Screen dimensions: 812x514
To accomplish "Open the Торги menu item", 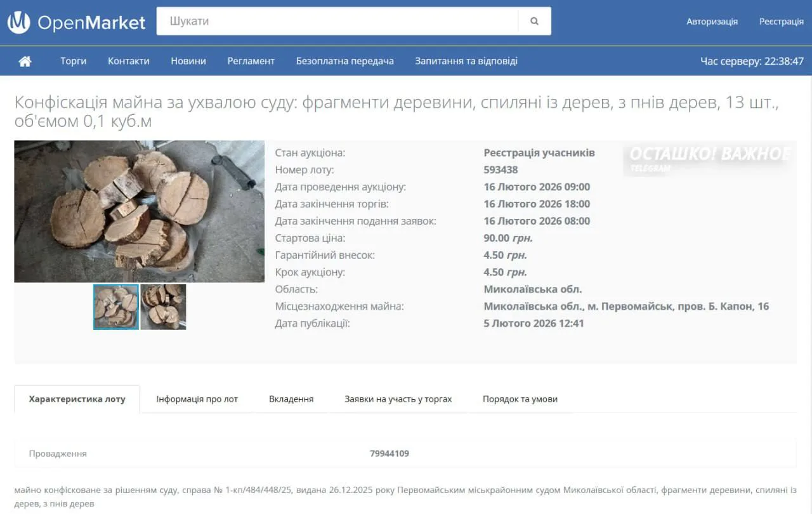I will coord(74,61).
